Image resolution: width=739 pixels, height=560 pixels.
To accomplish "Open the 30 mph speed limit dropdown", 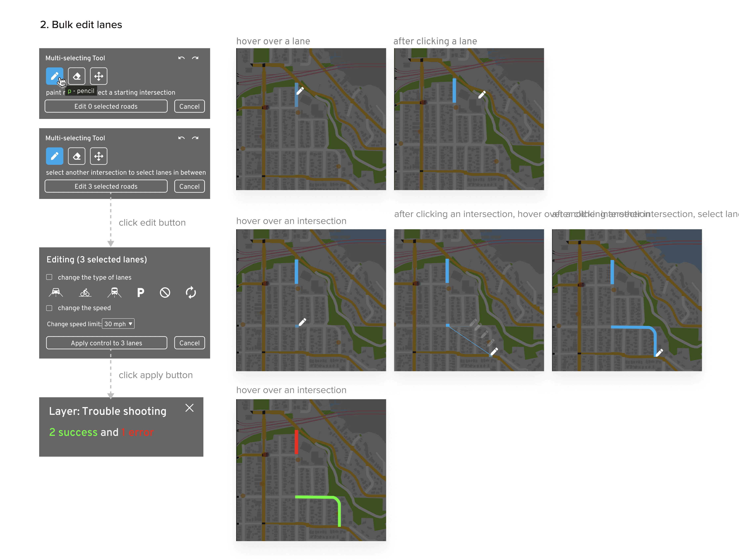I will click(x=118, y=324).
